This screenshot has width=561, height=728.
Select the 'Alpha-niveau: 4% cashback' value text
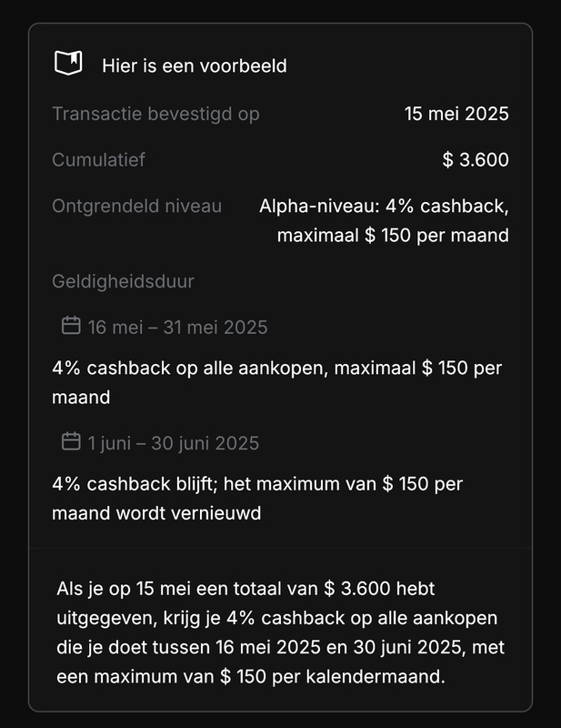(x=383, y=207)
